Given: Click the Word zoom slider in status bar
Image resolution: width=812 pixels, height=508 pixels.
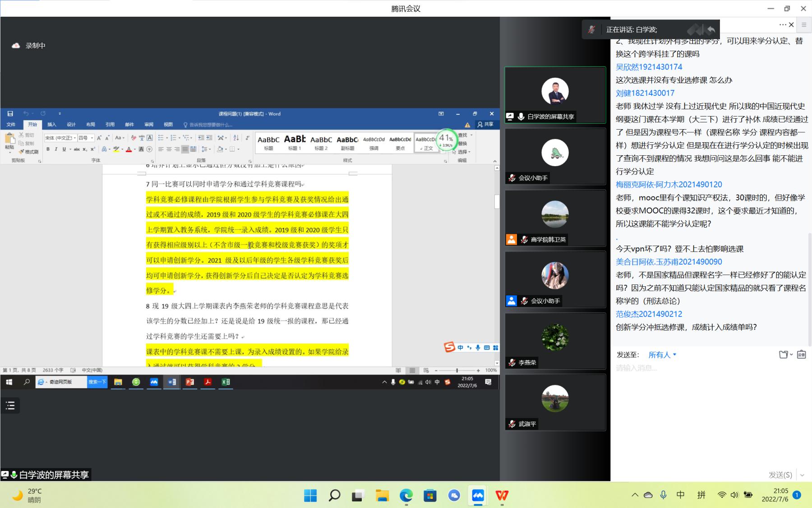Looking at the screenshot, I should (457, 370).
